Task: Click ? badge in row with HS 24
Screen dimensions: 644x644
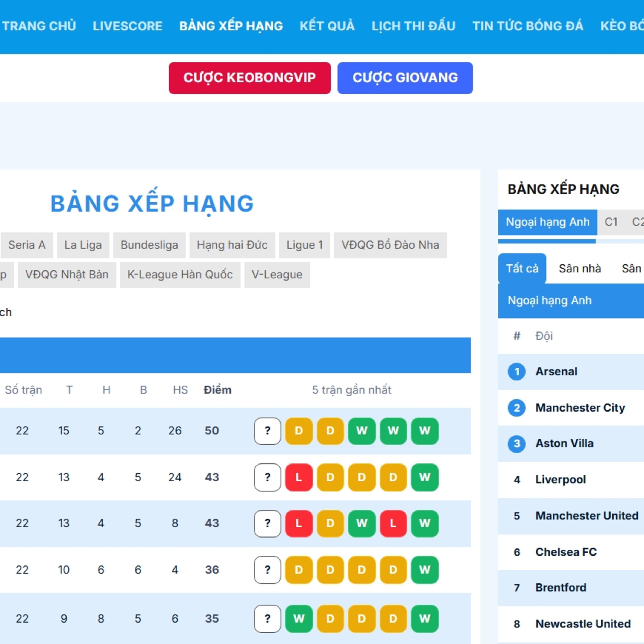Action: 267,477
